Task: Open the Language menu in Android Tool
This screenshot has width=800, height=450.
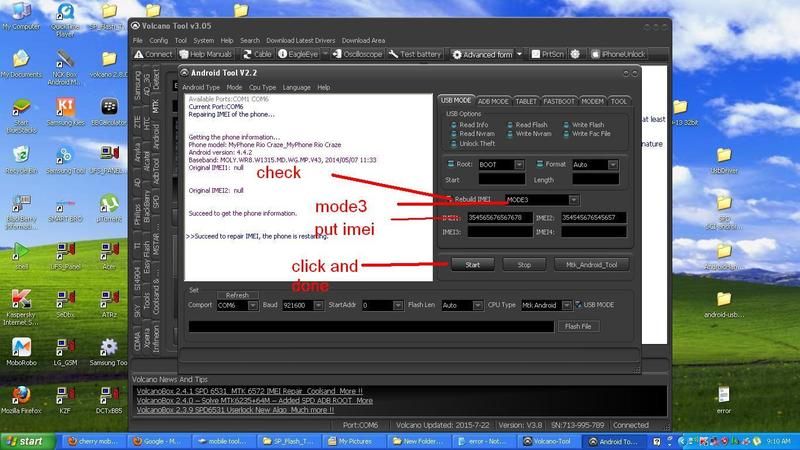Action: click(x=296, y=87)
